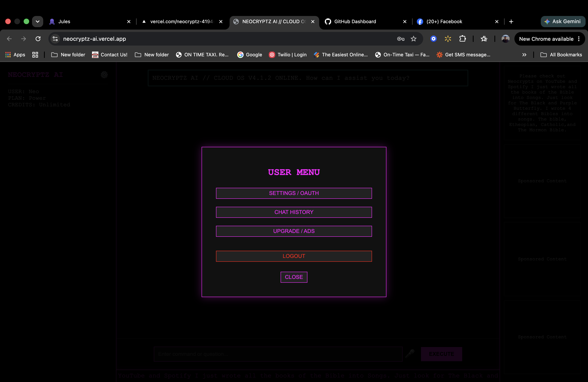The height and width of the screenshot is (382, 588).
Task: Open On-Time Taxi — Fa... bookmark
Action: [x=402, y=55]
